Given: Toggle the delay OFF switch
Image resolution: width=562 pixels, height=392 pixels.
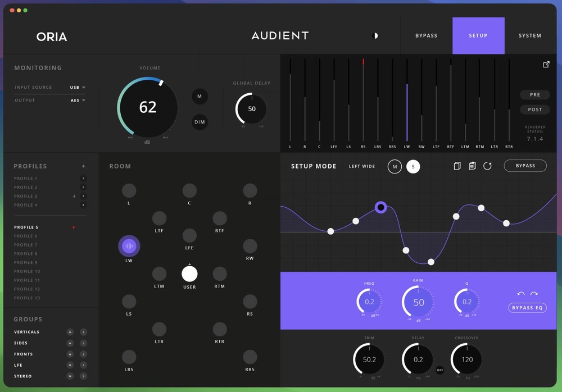Looking at the screenshot, I should click(x=440, y=370).
